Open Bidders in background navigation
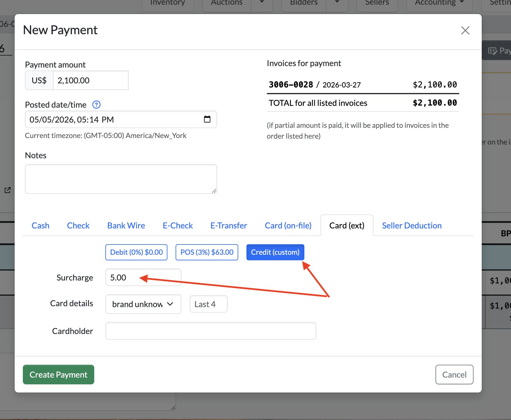Image resolution: width=511 pixels, height=420 pixels. click(304, 4)
